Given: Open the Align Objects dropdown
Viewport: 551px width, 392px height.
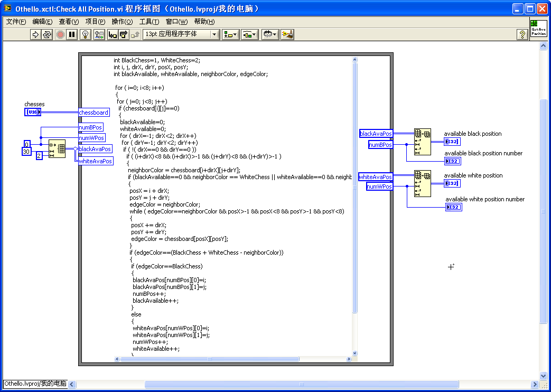Looking at the screenshot, I should click(x=231, y=34).
